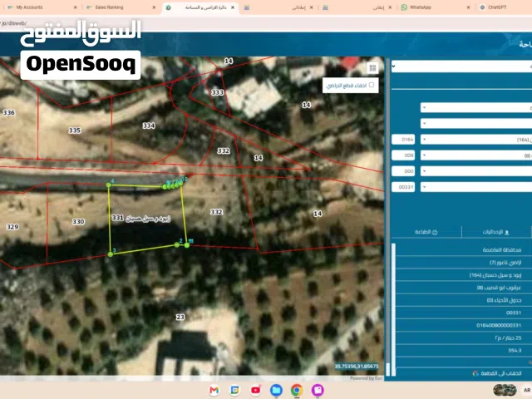The width and height of the screenshot is (532, 399).
Task: Select the دائرة الاراضي و المساحة tab
Action: pos(200,7)
